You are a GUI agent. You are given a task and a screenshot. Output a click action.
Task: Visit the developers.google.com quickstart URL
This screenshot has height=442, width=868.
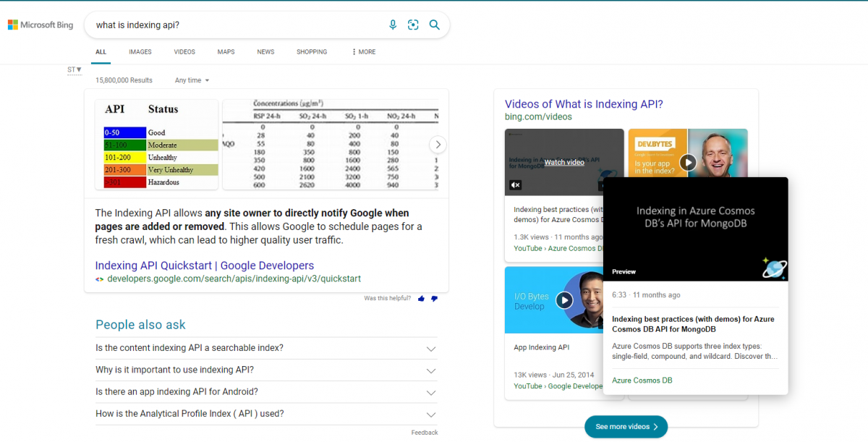click(x=234, y=279)
